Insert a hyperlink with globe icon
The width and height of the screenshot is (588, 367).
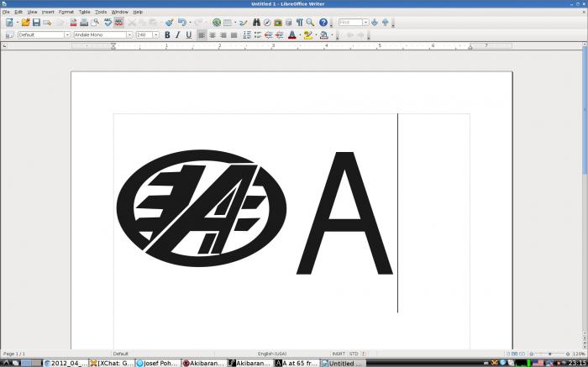click(x=217, y=23)
